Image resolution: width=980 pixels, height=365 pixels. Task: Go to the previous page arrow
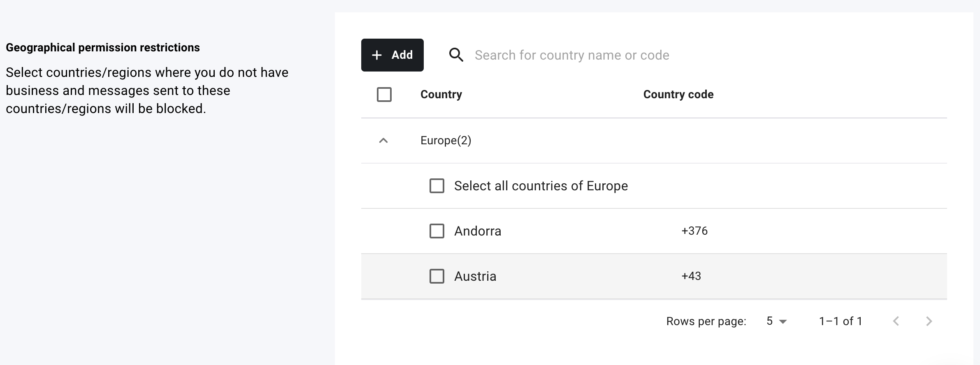point(896,321)
